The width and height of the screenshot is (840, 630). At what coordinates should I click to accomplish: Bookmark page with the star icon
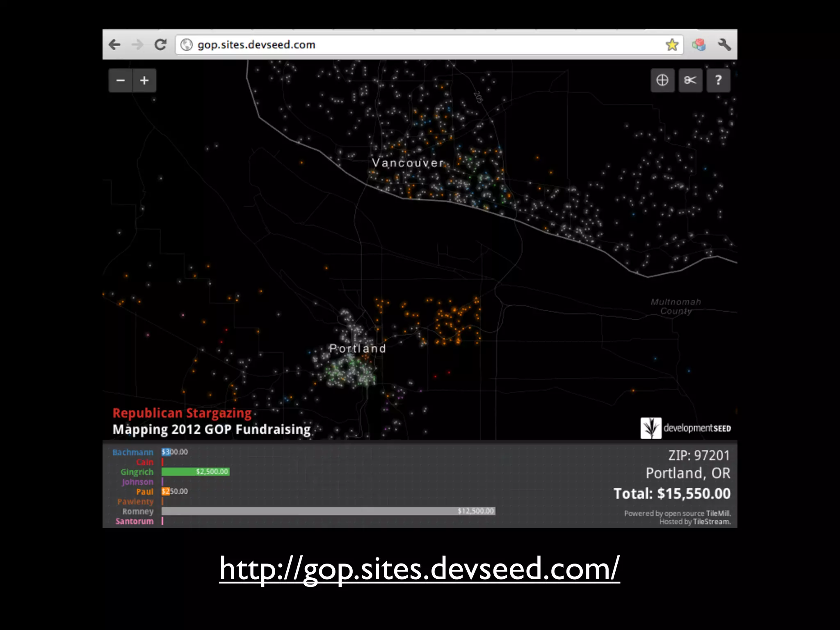point(672,45)
